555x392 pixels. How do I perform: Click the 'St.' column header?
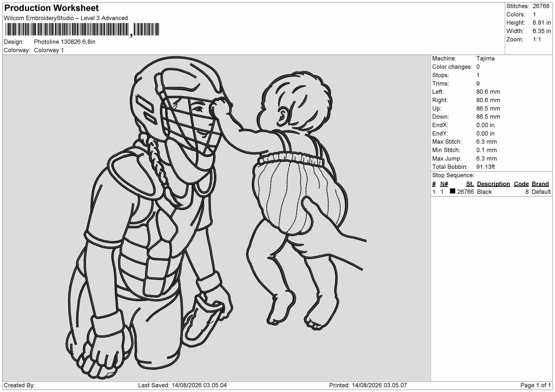[470, 184]
